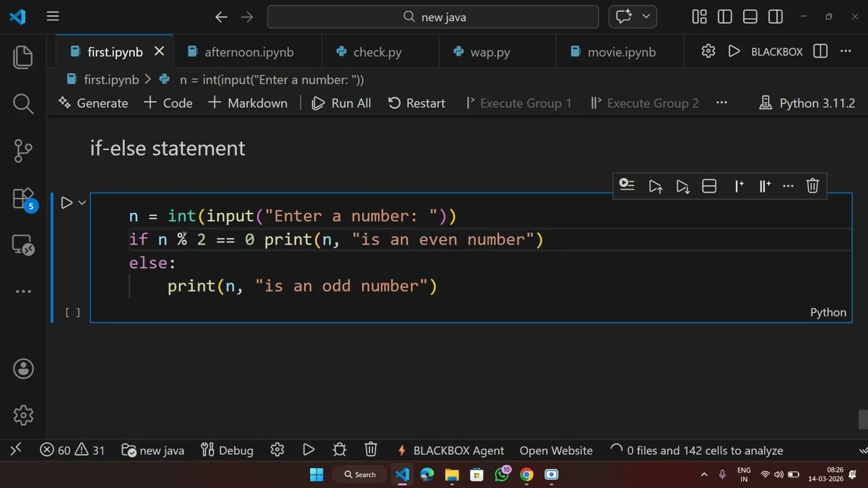Expand the Copilot chat dropdown arrow
Screen dimensions: 868x488
[x=646, y=17]
